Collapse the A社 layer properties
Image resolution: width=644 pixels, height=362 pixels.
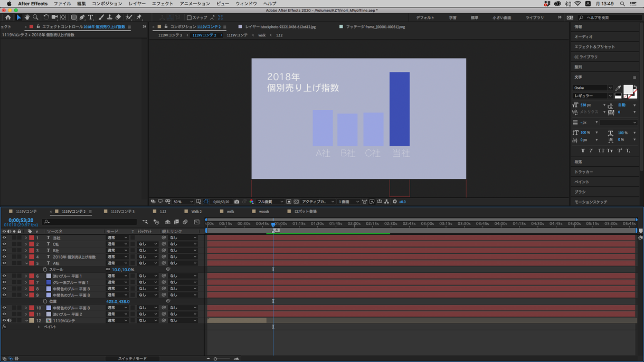coord(26,263)
